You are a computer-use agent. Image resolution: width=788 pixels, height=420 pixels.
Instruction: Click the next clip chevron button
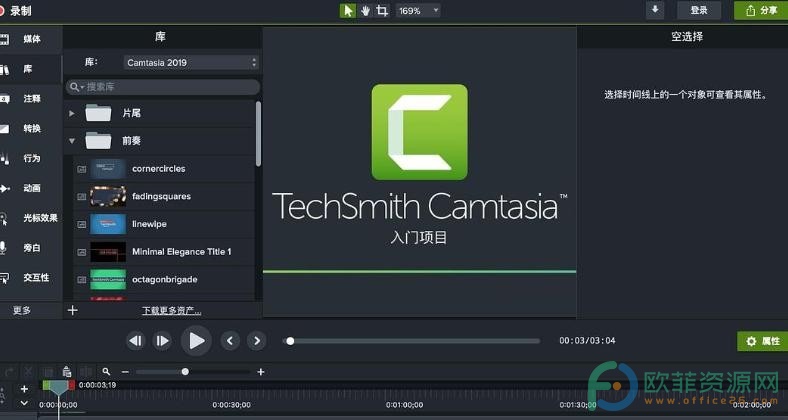tap(256, 341)
